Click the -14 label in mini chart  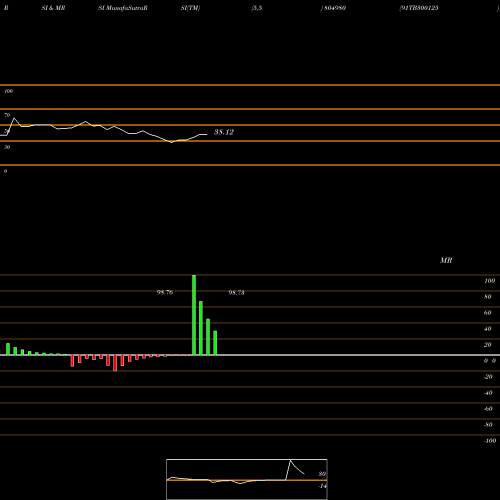click(x=322, y=486)
